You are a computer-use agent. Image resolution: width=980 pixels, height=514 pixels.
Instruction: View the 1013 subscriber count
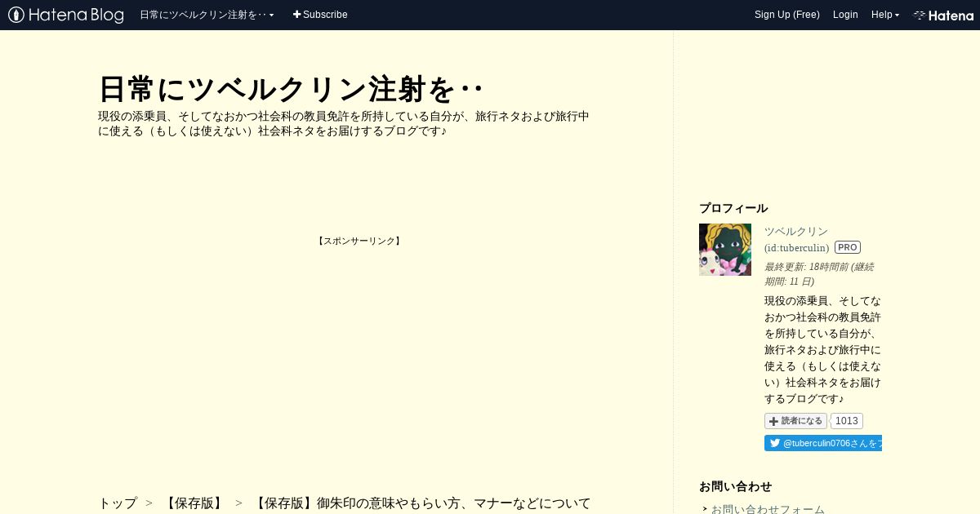tap(847, 421)
